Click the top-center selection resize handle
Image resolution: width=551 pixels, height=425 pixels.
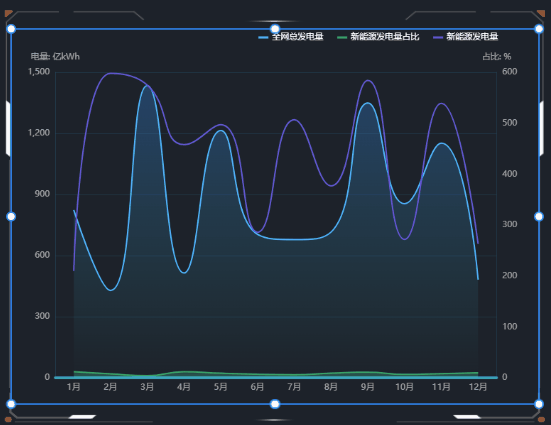[x=275, y=29]
